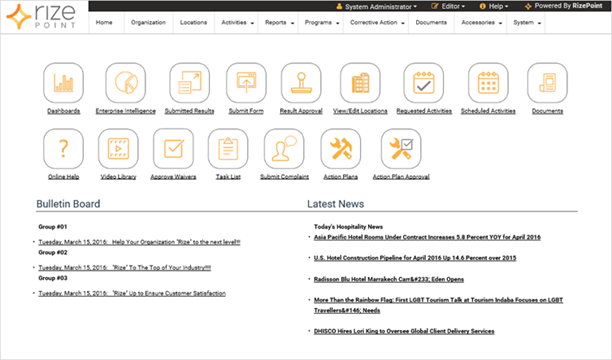Click the Submit Form text link
612x360 pixels.
pyautogui.click(x=246, y=111)
